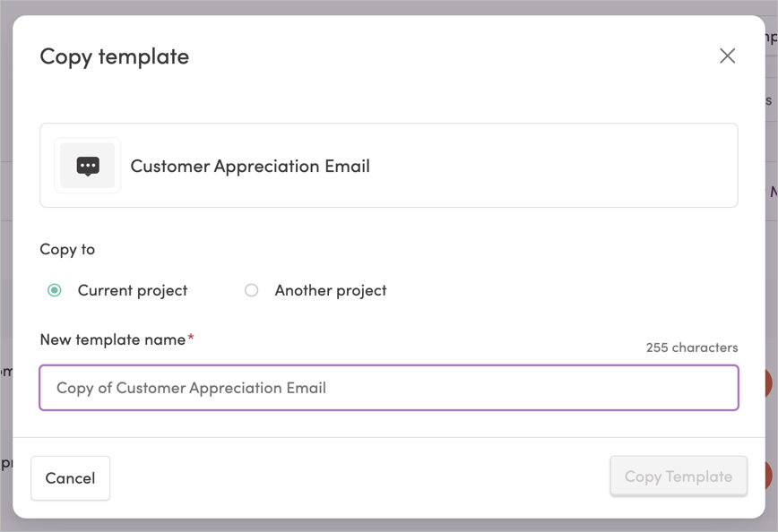The width and height of the screenshot is (778, 532).
Task: Click the Customer Appreciation Email title text
Action: click(x=250, y=166)
